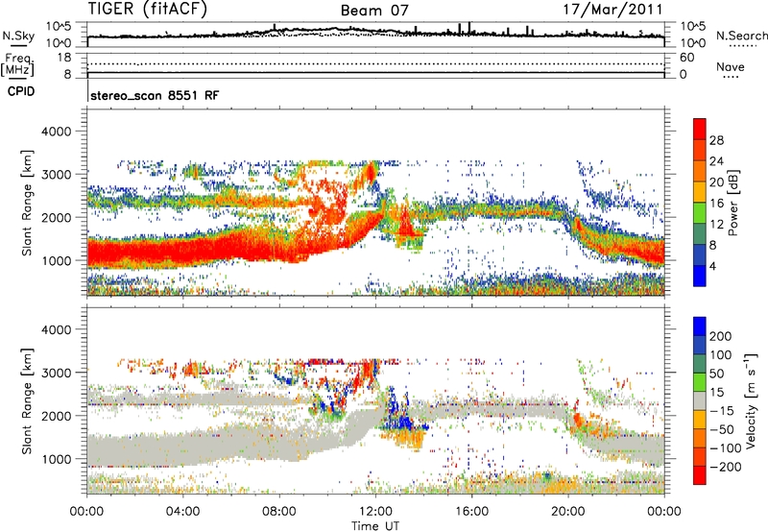768x532 pixels.
Task: Click the 'stereo_scan 8551 RF' text
Action: pos(155,95)
